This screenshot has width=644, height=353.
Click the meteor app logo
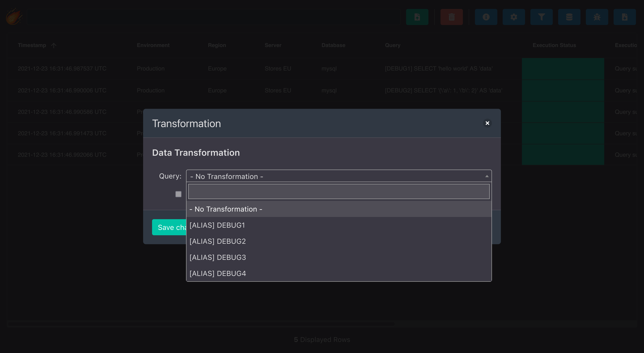tap(14, 17)
